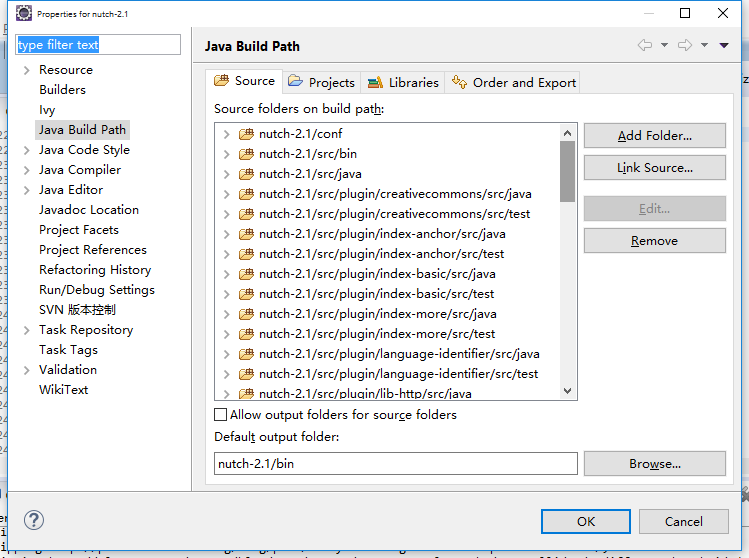Click the Add Folder... button
Screen dimensions: 749x558
coord(654,136)
